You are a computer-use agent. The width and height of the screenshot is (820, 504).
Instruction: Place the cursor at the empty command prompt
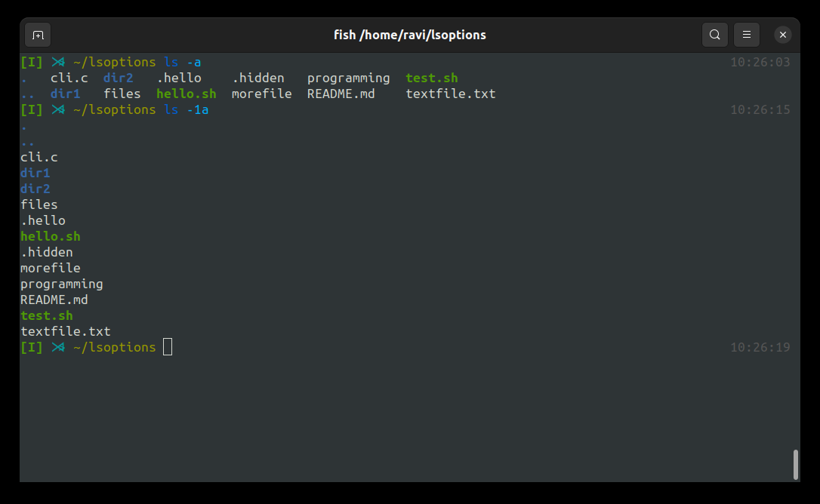[x=167, y=347]
